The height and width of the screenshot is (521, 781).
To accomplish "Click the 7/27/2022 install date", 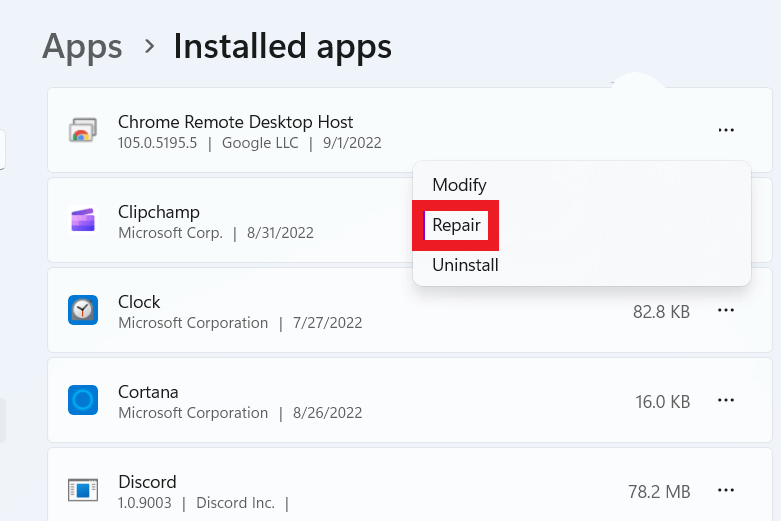I will 327,323.
